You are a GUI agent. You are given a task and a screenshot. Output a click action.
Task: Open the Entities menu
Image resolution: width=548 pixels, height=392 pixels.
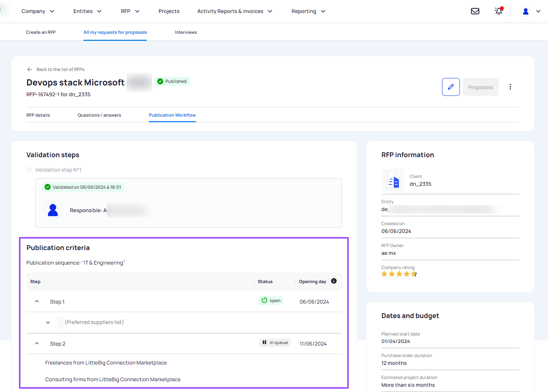click(87, 12)
